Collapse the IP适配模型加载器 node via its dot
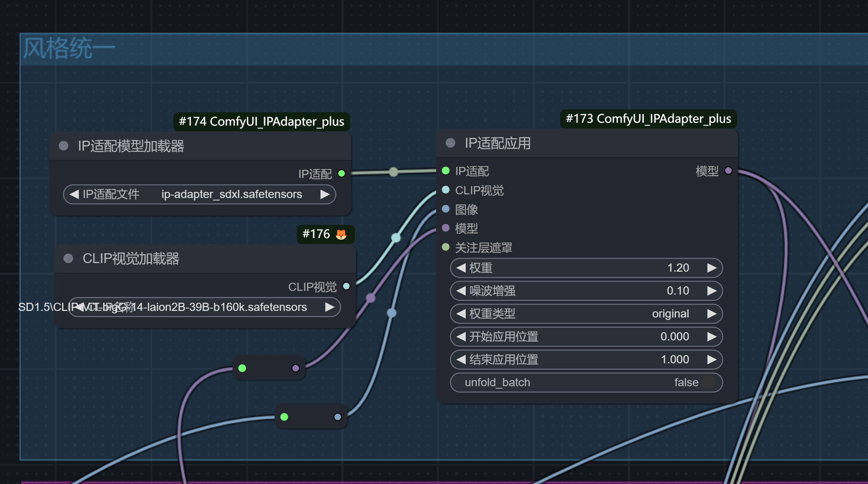868x484 pixels. point(63,146)
